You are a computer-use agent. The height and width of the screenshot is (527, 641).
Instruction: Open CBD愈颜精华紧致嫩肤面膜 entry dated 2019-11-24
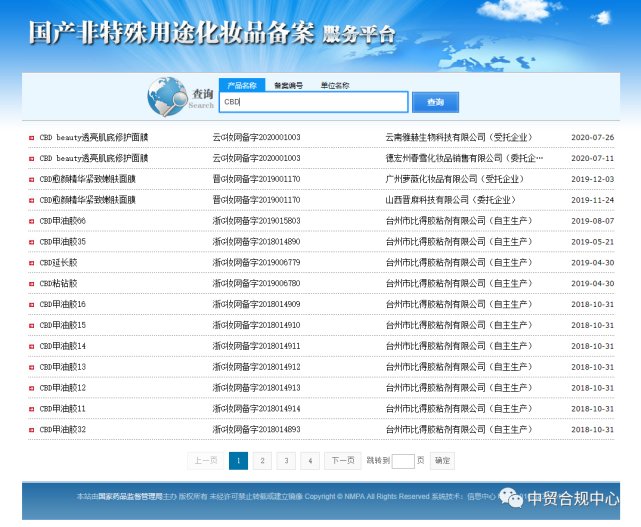click(87, 200)
